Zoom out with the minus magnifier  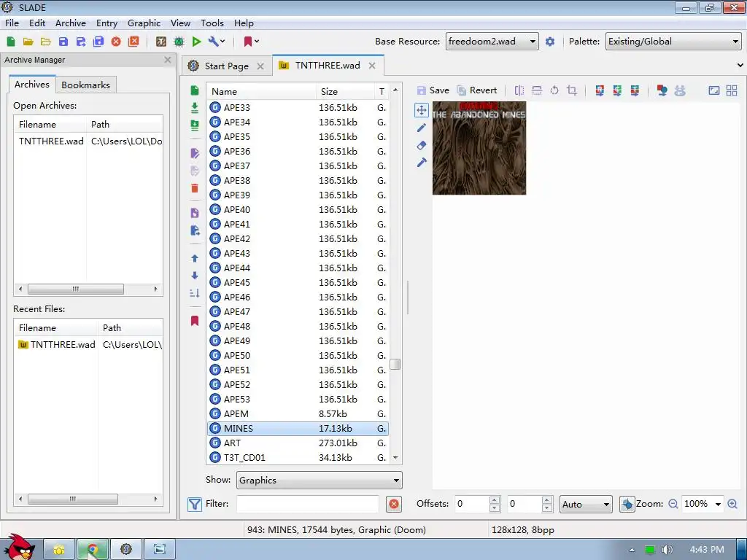point(673,504)
